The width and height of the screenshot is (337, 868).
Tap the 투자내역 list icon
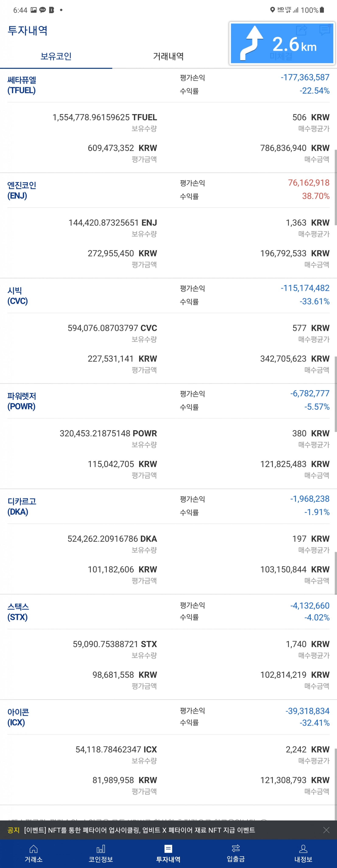[168, 848]
